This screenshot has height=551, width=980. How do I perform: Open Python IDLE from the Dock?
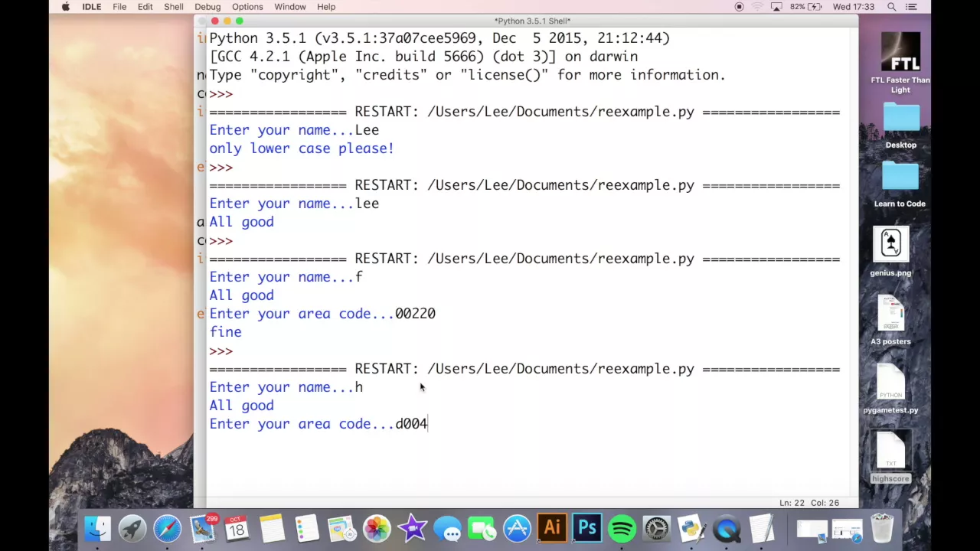point(691,529)
